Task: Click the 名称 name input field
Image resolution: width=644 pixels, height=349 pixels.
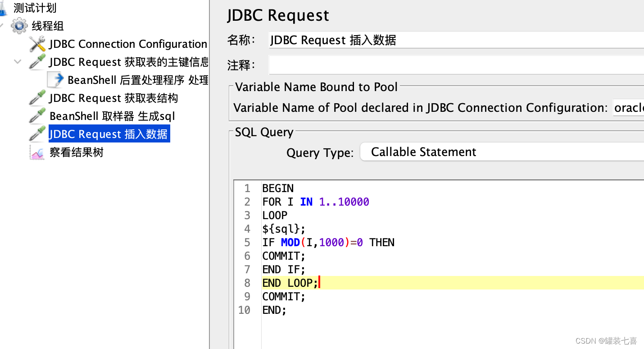Action: coord(456,40)
